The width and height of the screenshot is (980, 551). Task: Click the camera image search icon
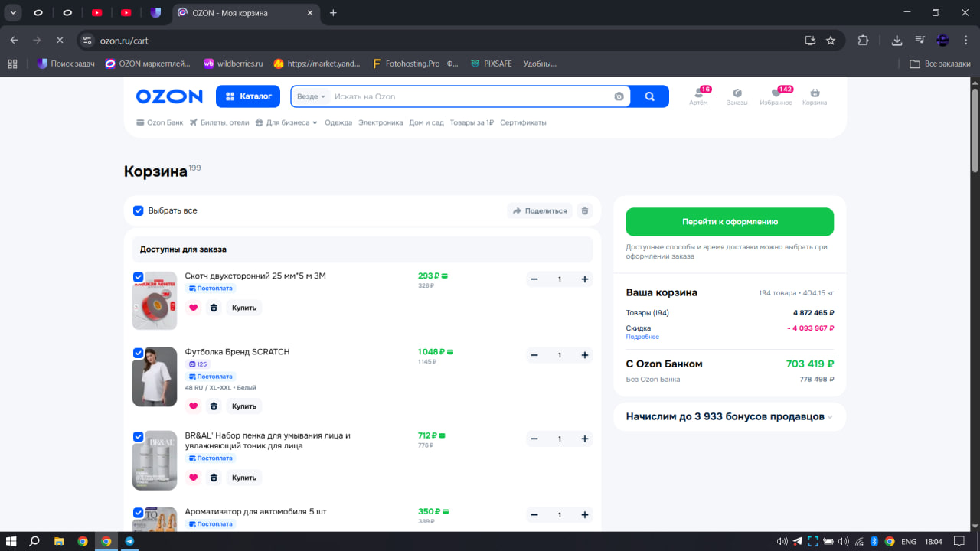619,96
